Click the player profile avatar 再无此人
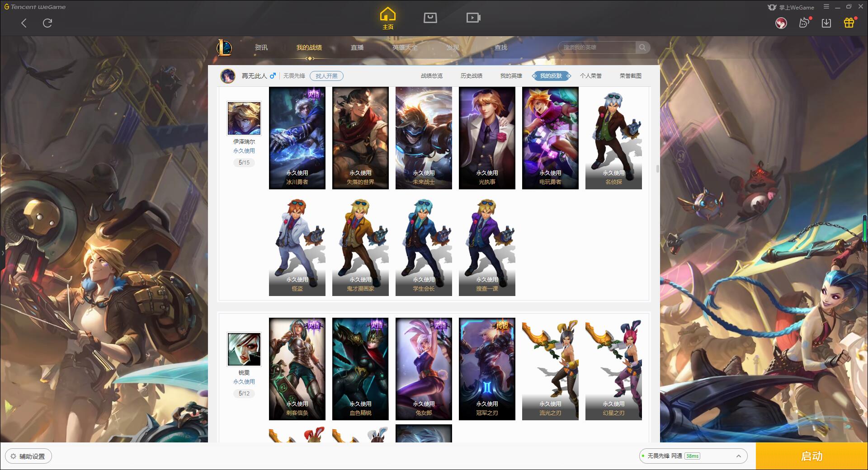The height and width of the screenshot is (470, 868). click(x=228, y=76)
